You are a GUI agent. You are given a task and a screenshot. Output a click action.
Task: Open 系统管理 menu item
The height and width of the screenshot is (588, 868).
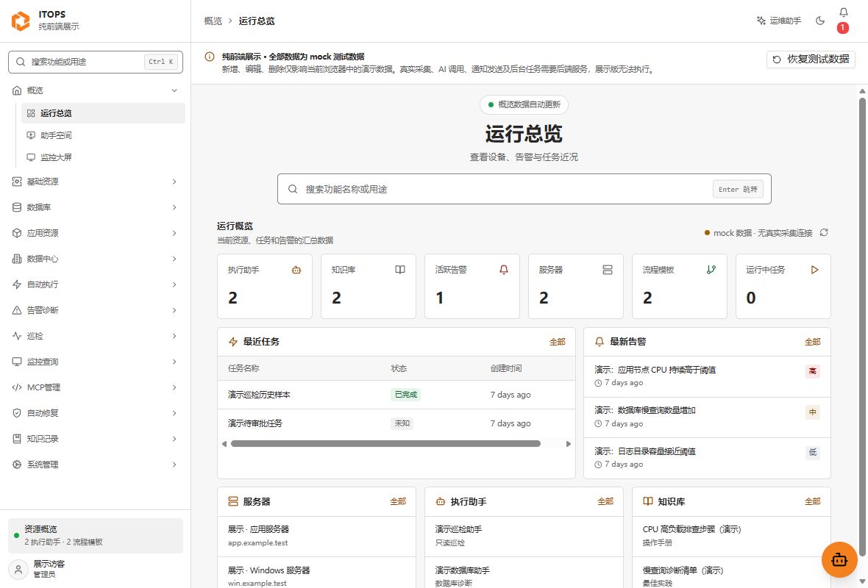click(x=95, y=465)
